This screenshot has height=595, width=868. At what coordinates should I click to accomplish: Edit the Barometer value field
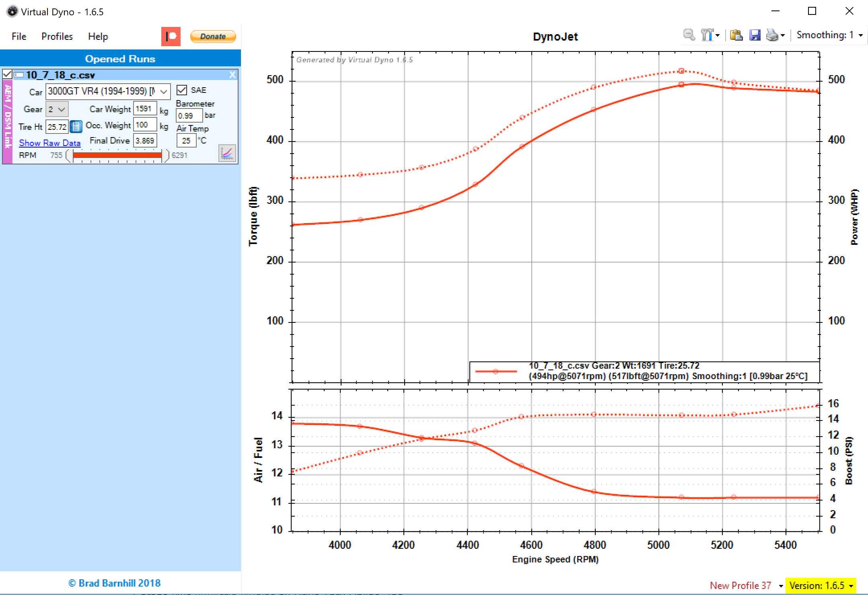pyautogui.click(x=189, y=116)
